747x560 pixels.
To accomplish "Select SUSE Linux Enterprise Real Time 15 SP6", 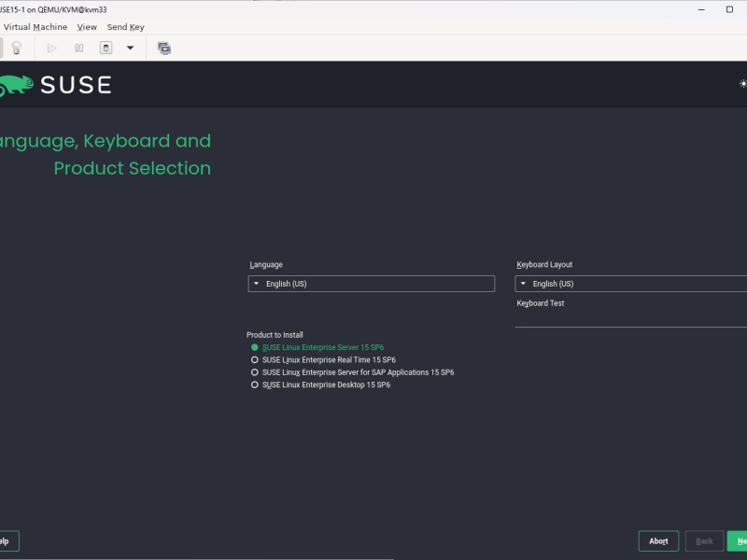I will pos(323,360).
